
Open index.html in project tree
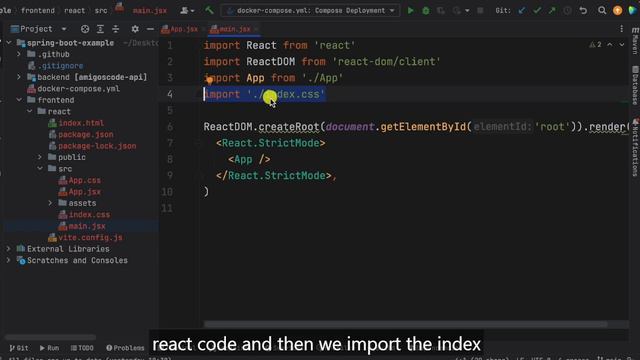point(81,123)
